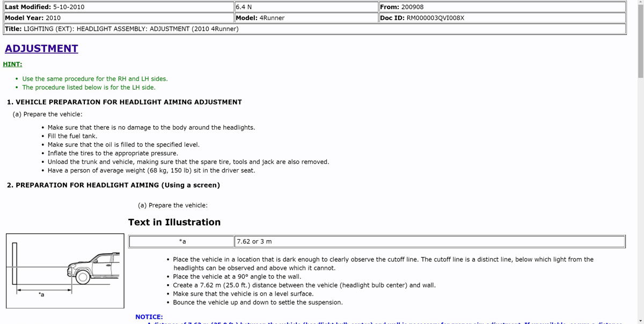644x324 pixels.
Task: Open the ADJUSTMENT heading link
Action: click(x=41, y=48)
